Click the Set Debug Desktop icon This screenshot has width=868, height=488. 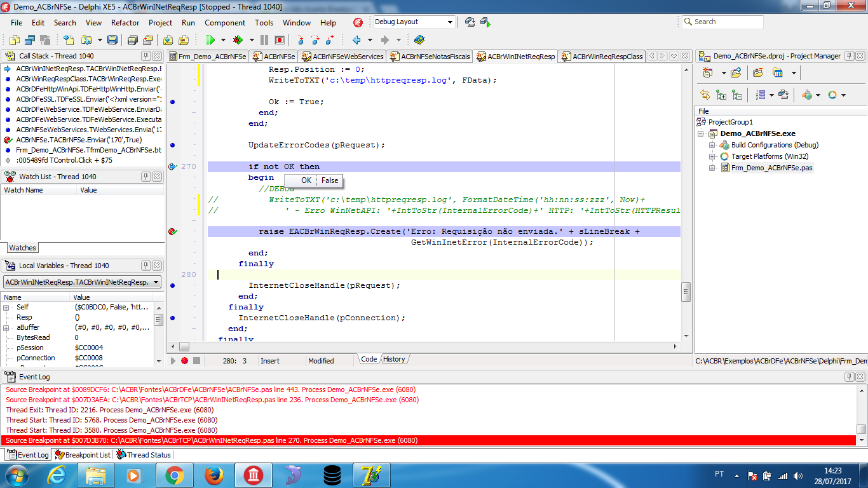click(485, 22)
